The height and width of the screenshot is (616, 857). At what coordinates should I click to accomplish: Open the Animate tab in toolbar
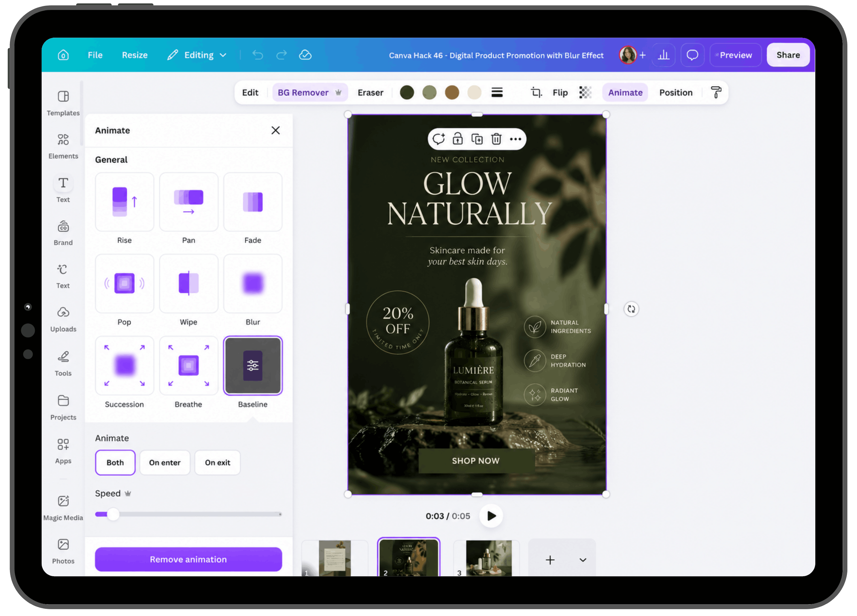click(x=625, y=93)
